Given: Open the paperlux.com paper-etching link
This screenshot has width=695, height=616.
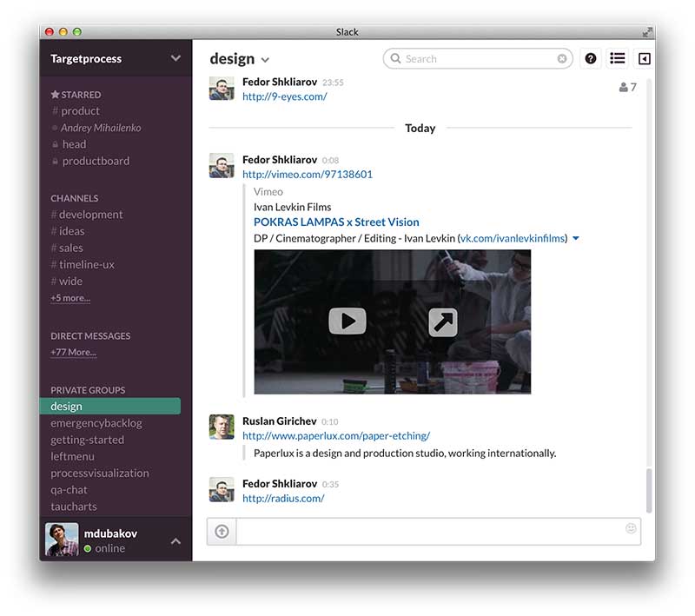Looking at the screenshot, I should click(x=335, y=435).
